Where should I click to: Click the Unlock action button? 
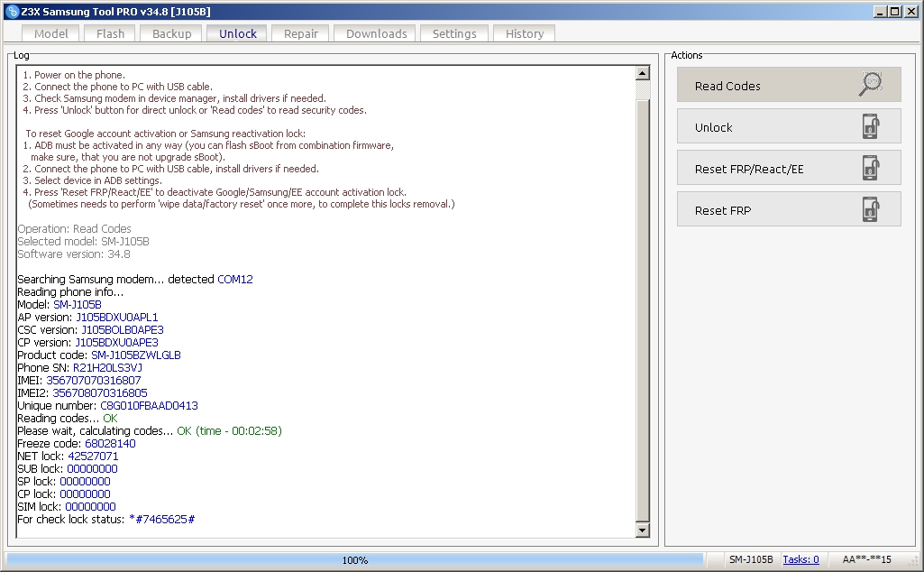click(x=789, y=126)
